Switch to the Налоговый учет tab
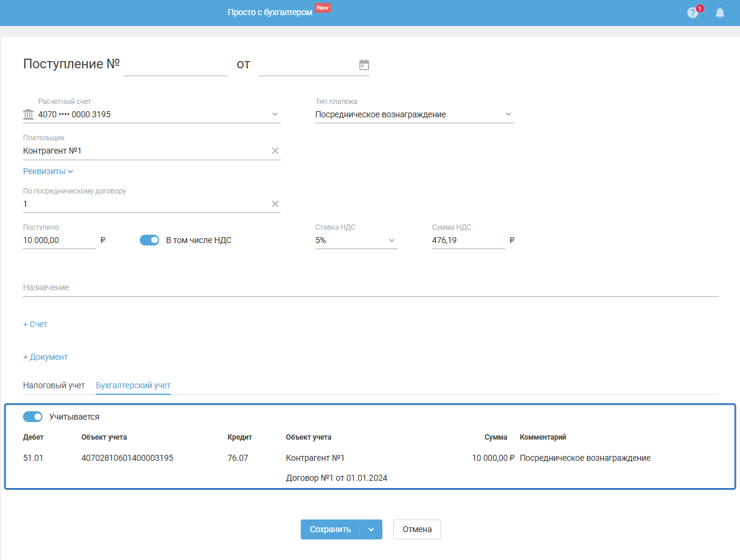Screen dimensions: 740x560 point(54,385)
